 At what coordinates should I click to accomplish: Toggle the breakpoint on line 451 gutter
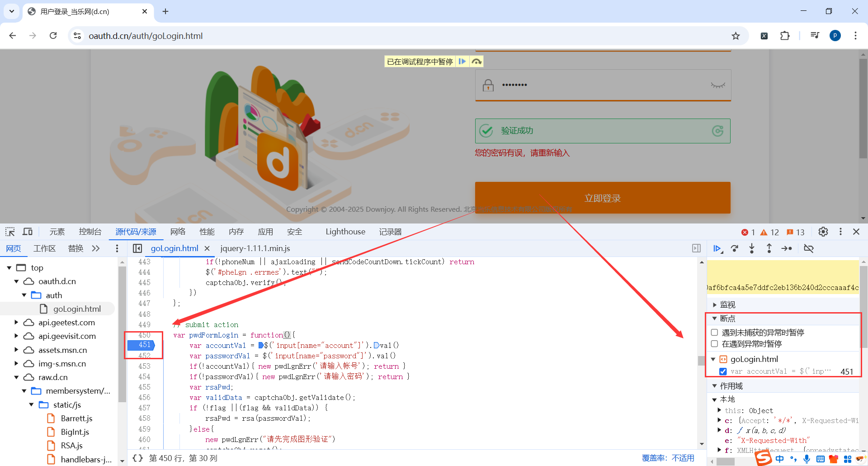click(142, 345)
